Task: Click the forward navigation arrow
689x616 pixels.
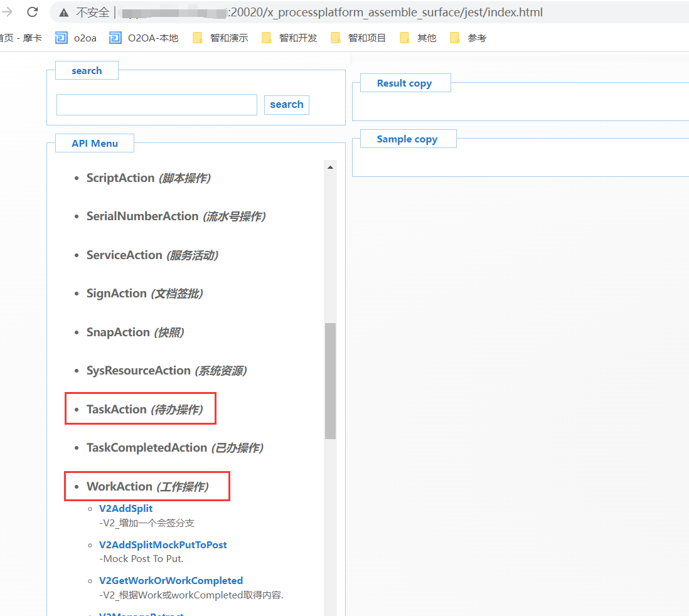Action: pyautogui.click(x=7, y=12)
